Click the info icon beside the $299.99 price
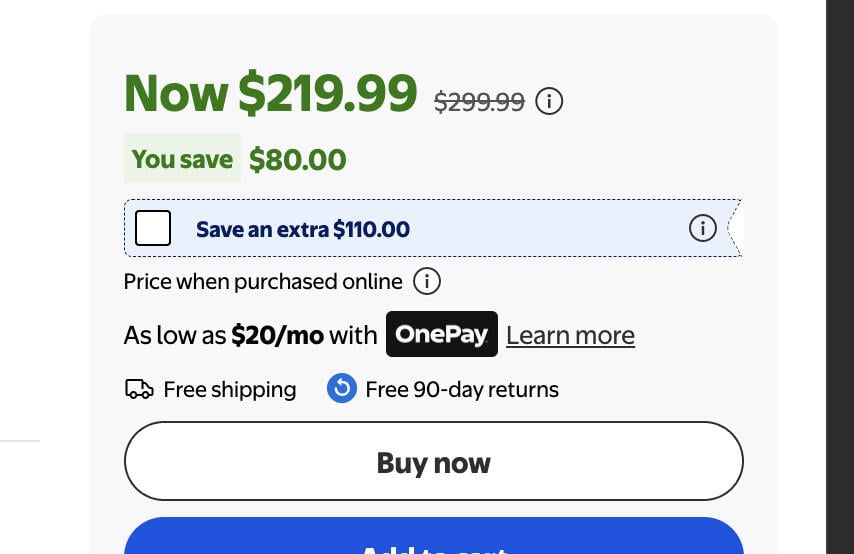This screenshot has width=854, height=554. [x=548, y=101]
